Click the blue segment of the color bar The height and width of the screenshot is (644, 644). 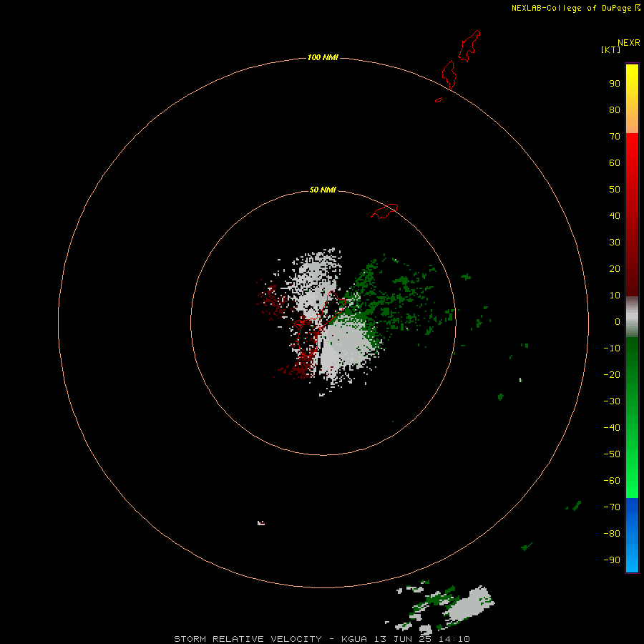click(x=632, y=535)
